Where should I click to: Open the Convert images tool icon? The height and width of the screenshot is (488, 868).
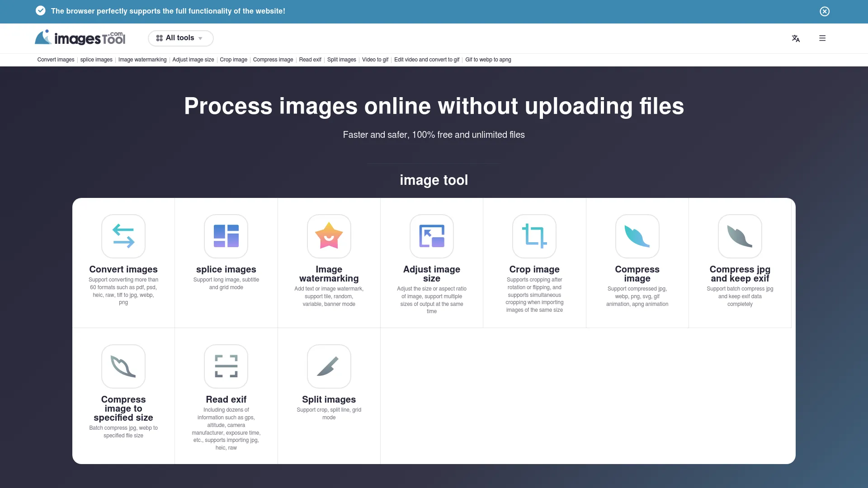pos(123,236)
